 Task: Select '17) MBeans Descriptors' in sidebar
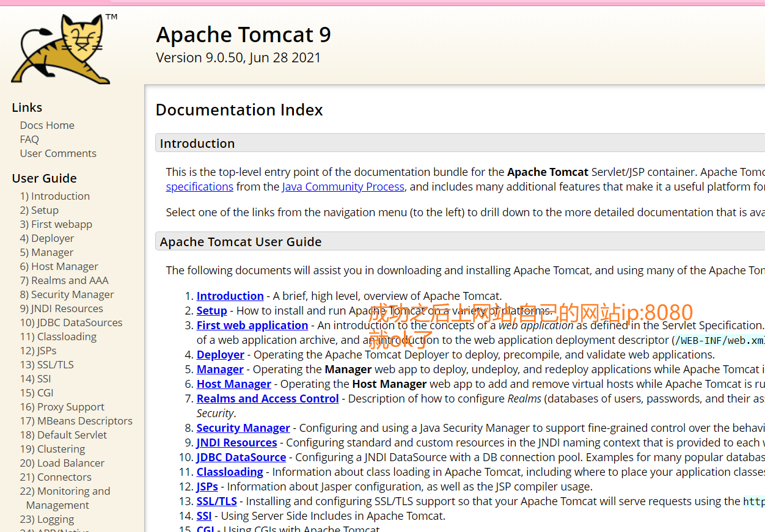click(x=76, y=421)
